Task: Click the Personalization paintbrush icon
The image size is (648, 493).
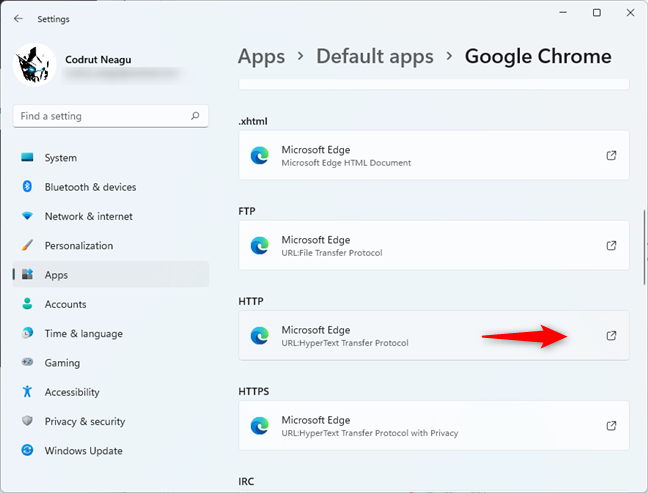Action: [27, 245]
